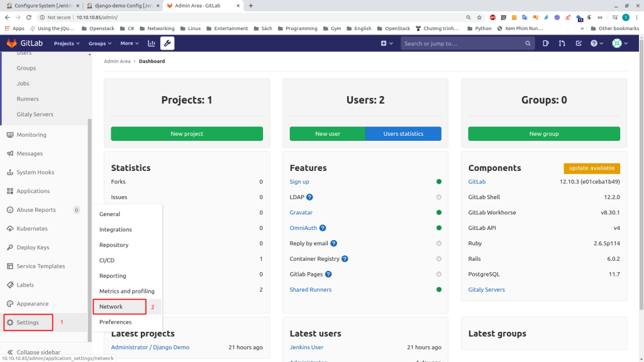Select Metrics and profiling settings
The width and height of the screenshot is (644, 362).
pyautogui.click(x=127, y=292)
